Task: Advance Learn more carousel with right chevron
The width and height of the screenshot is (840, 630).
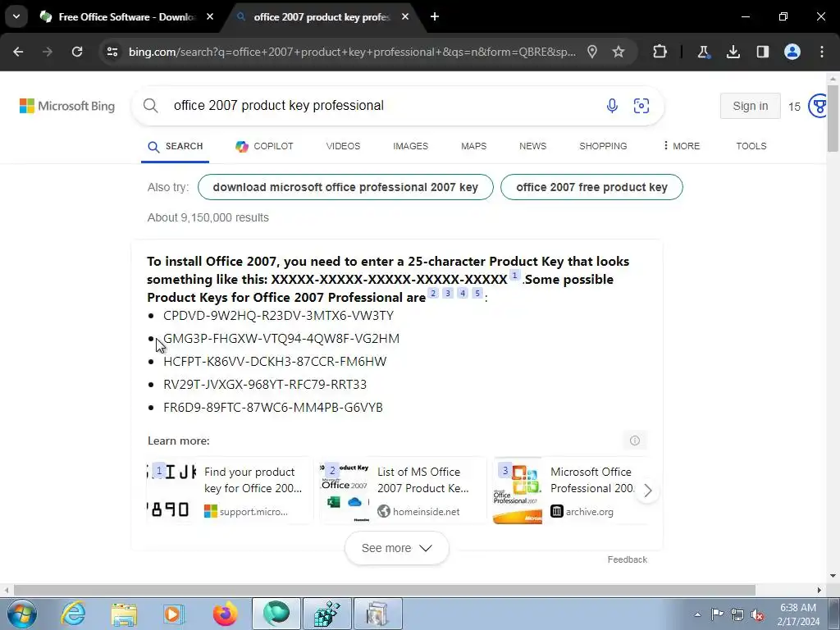Action: pos(648,491)
